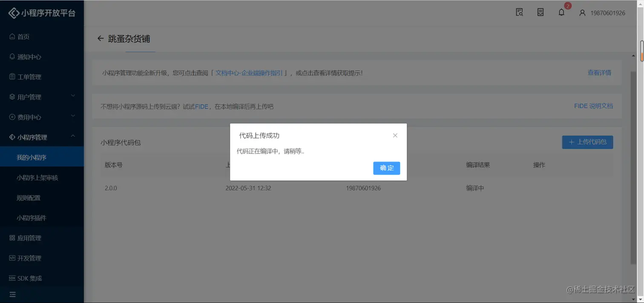
Task: Open 通知中心 in the sidebar
Action: click(x=42, y=57)
